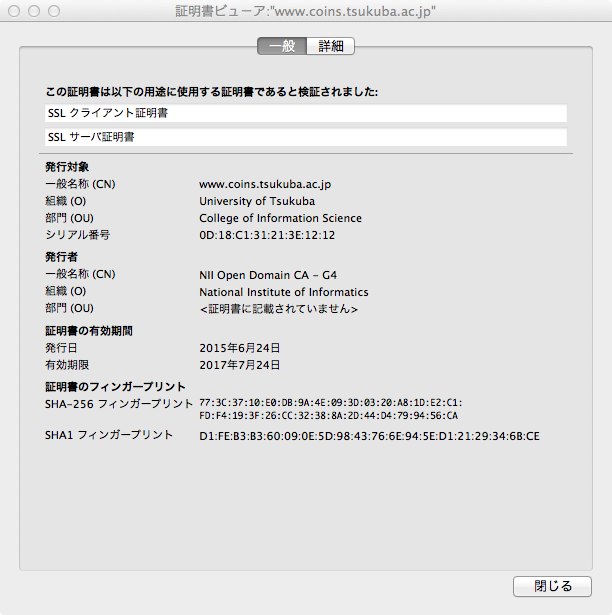This screenshot has height=615, width=612.
Task: Click serial number 0D:18:C1:31:21:3E:12:12
Action: [x=267, y=235]
